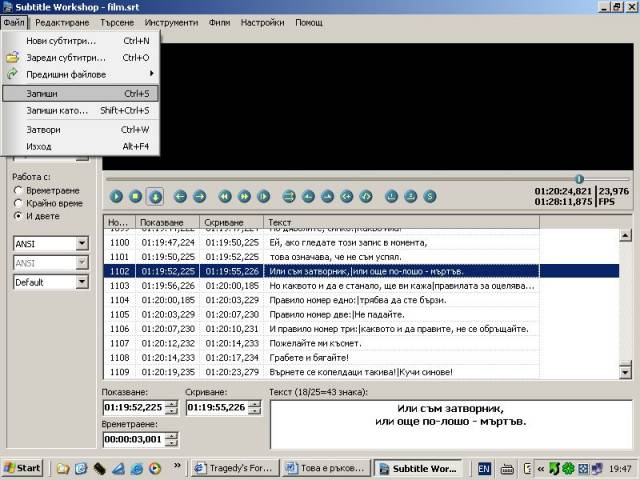Image resolution: width=640 pixels, height=480 pixels.
Task: Click the Времетраене duration input field
Action: point(135,439)
